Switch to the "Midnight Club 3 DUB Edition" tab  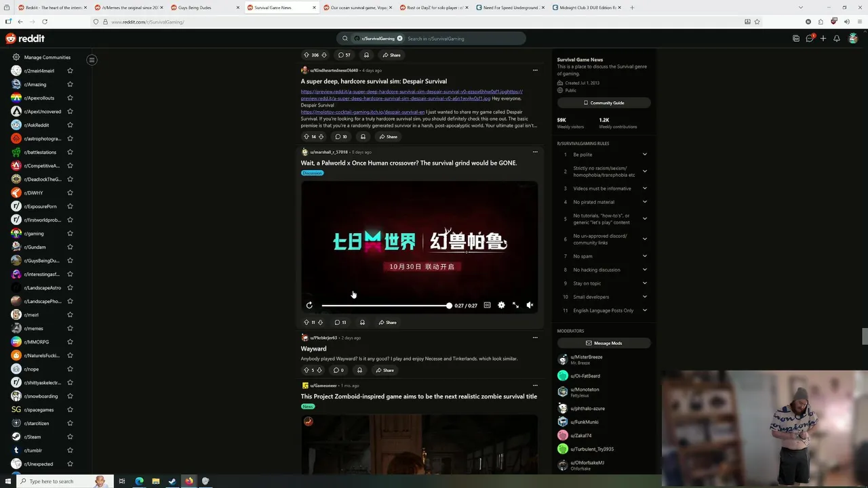point(587,7)
